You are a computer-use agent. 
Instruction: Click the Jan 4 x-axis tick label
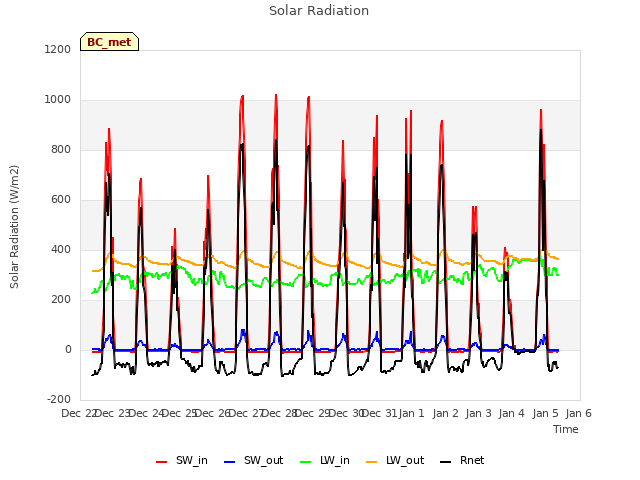[511, 413]
